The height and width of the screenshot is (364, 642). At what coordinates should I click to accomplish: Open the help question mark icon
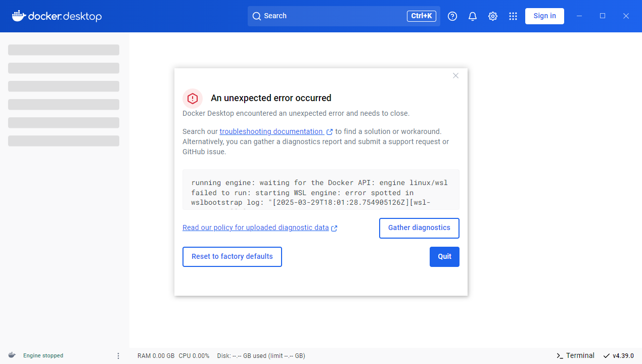(452, 16)
